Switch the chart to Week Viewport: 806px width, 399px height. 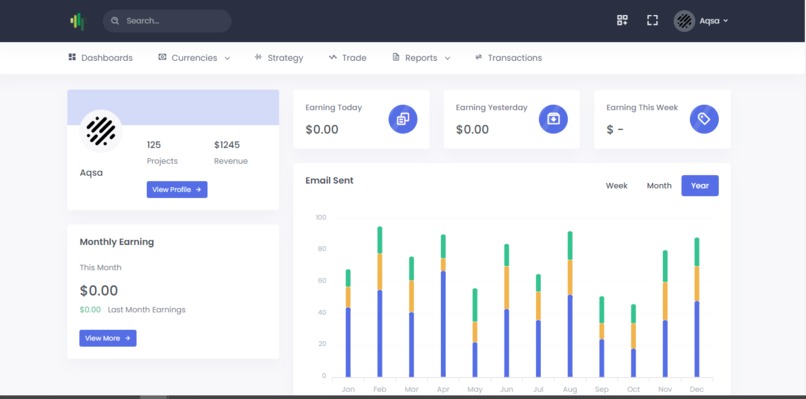pyautogui.click(x=616, y=186)
